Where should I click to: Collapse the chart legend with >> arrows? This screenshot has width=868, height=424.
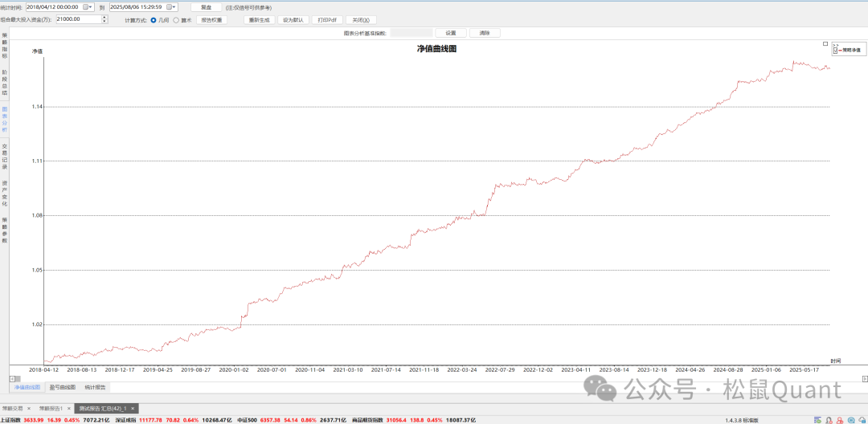tap(835, 45)
